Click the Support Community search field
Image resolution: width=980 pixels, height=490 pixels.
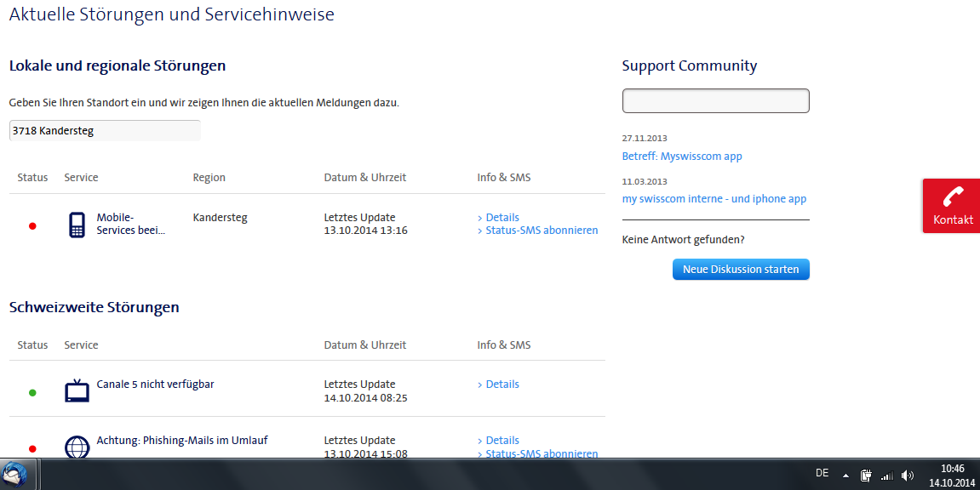(x=715, y=100)
